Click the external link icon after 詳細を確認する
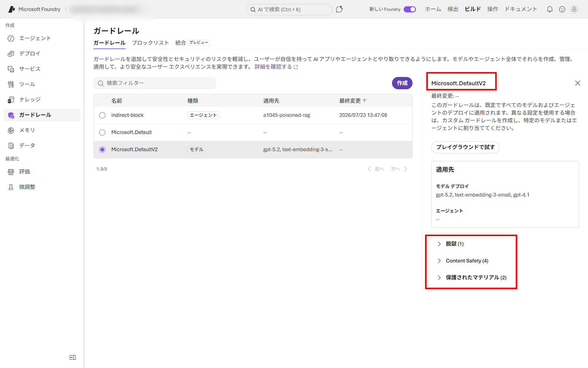588x368 pixels. point(296,67)
